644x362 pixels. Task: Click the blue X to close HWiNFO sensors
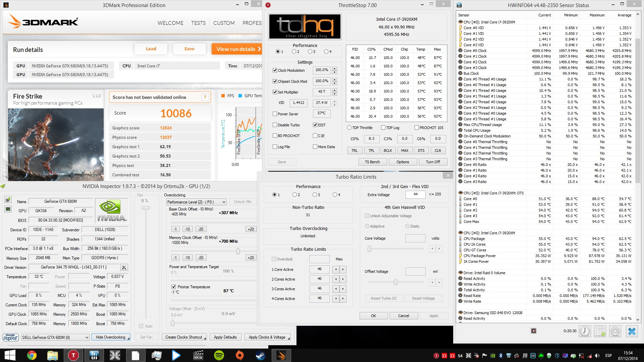(x=632, y=331)
